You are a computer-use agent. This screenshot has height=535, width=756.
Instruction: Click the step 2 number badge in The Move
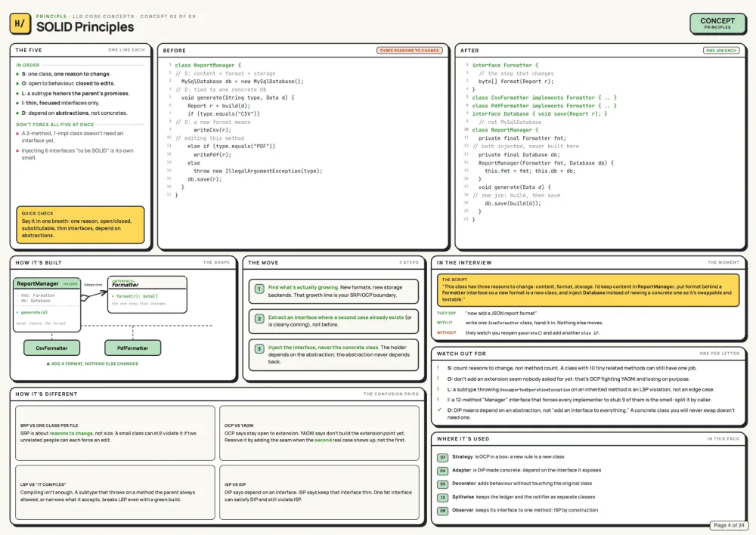[x=259, y=319]
